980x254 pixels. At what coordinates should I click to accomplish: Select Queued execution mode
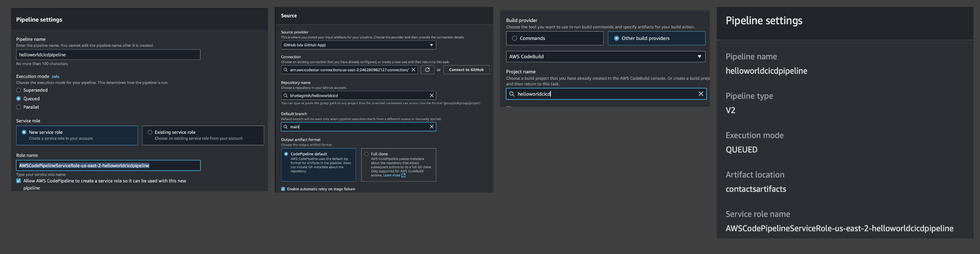coord(19,99)
